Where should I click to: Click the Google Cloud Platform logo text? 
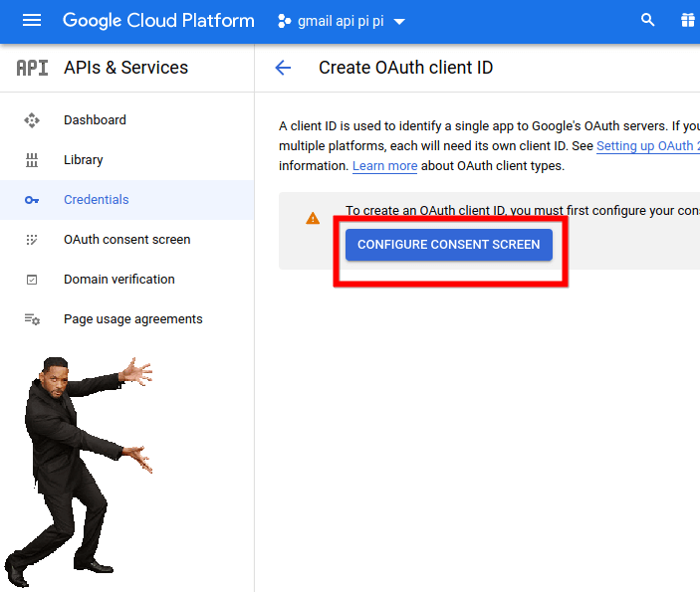[x=158, y=21]
